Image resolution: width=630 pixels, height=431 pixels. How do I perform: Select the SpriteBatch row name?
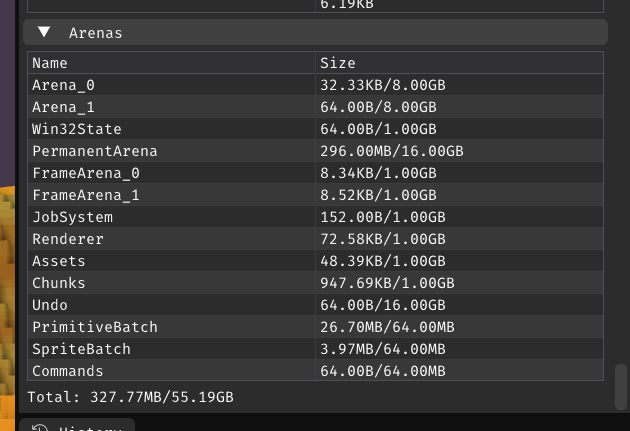(81, 349)
